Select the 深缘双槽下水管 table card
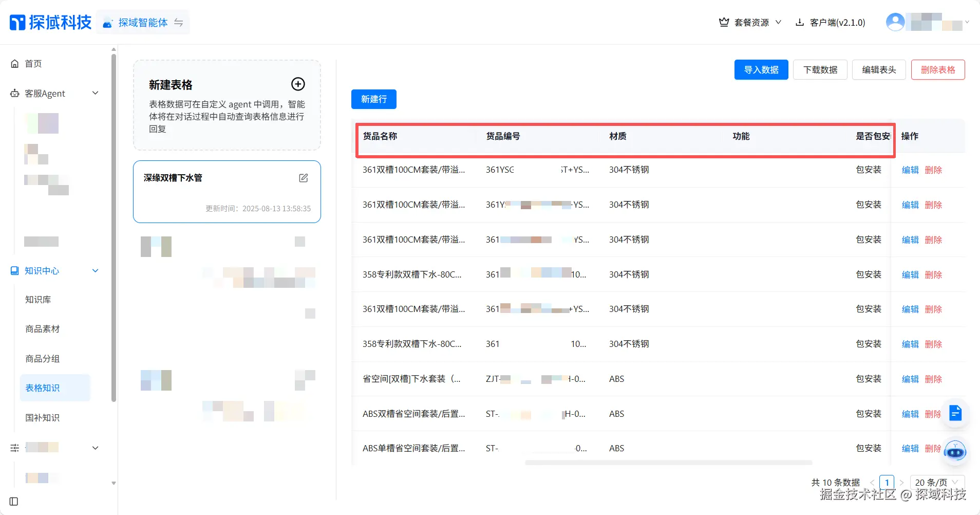 227,192
